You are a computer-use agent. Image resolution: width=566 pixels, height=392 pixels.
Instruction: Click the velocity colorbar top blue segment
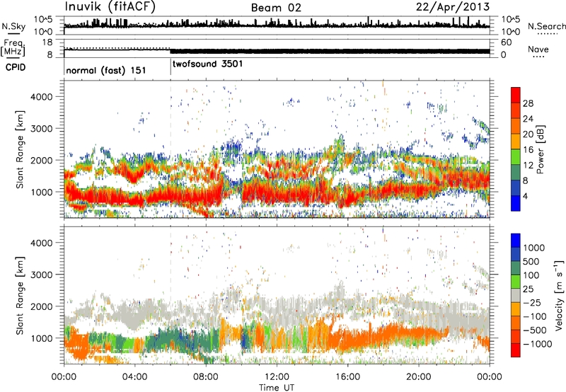[516, 241]
